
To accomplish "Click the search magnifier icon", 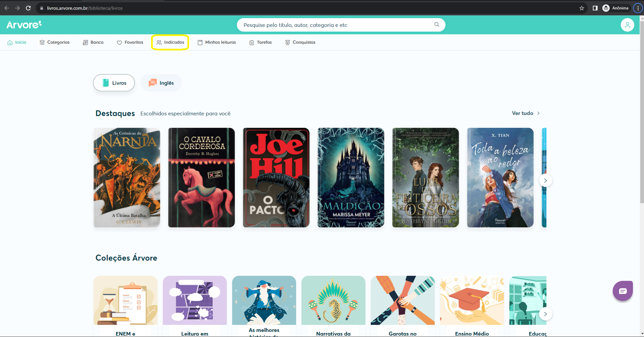I will (x=437, y=25).
